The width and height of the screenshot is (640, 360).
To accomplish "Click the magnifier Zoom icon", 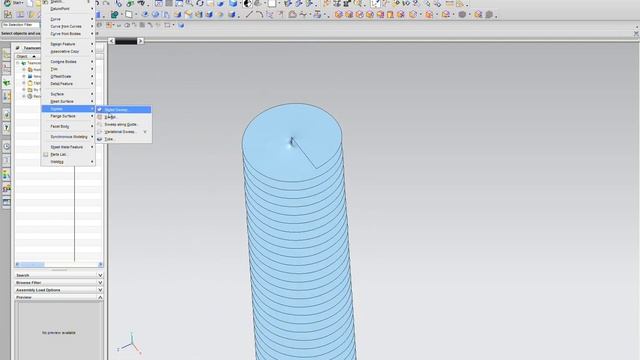I will tap(189, 4).
